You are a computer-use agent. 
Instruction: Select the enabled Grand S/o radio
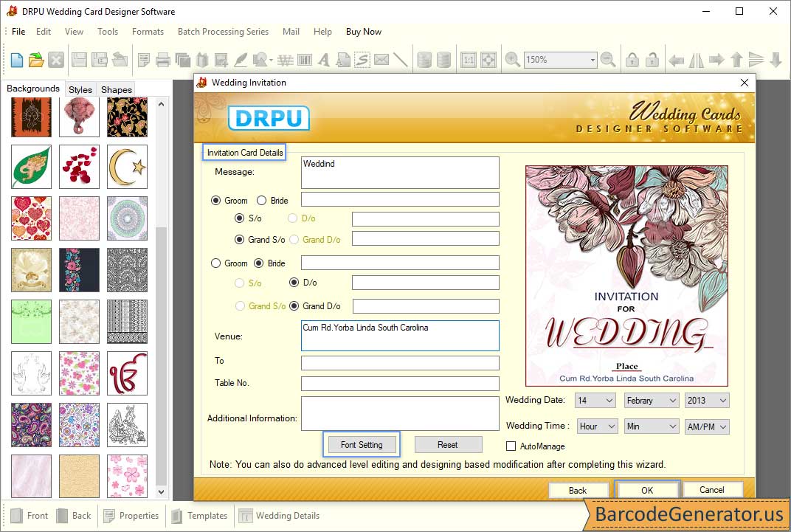240,240
